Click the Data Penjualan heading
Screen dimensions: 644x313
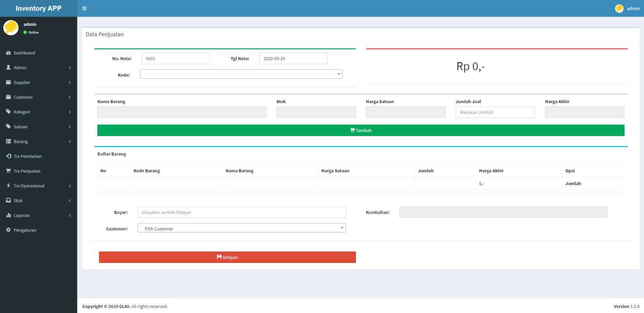(104, 34)
